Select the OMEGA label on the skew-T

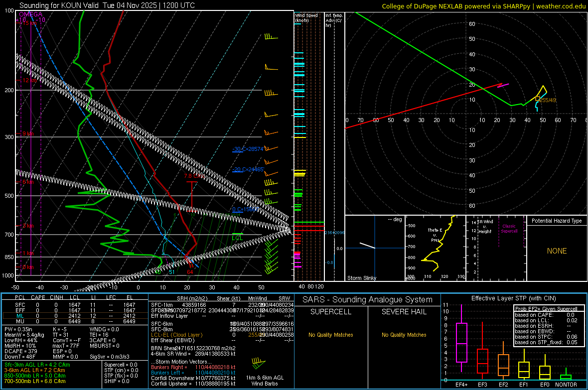click(x=31, y=14)
